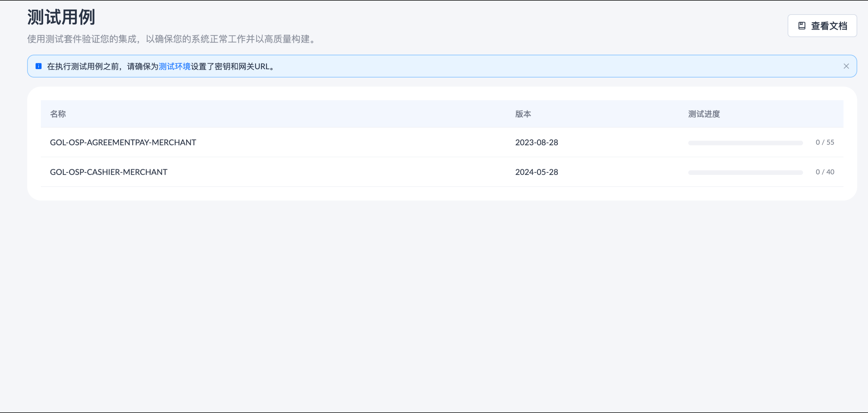Click the 测试用例 page title
Screen dimensions: 868x413
[x=61, y=17]
